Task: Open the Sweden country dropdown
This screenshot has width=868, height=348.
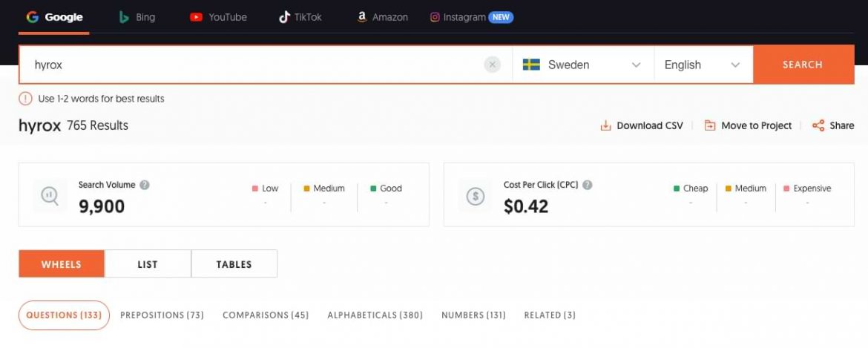Action: 583,65
